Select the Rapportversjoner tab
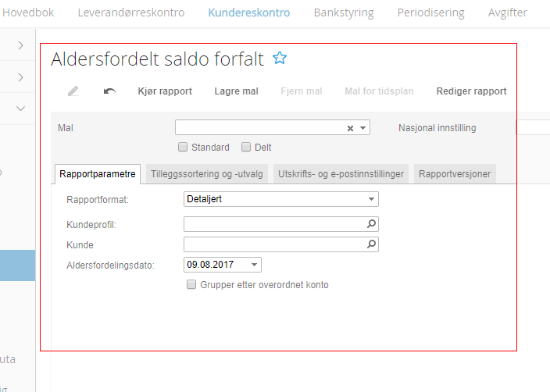 [x=455, y=174]
